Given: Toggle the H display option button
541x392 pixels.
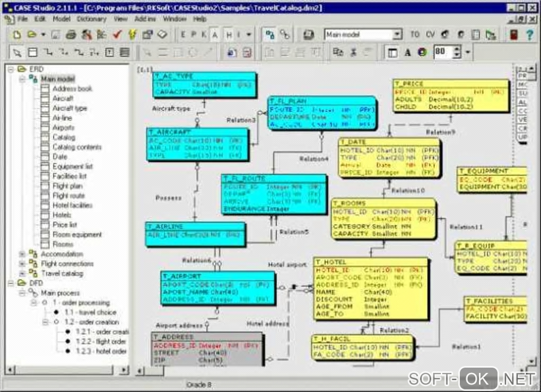Looking at the screenshot, I should coord(229,35).
